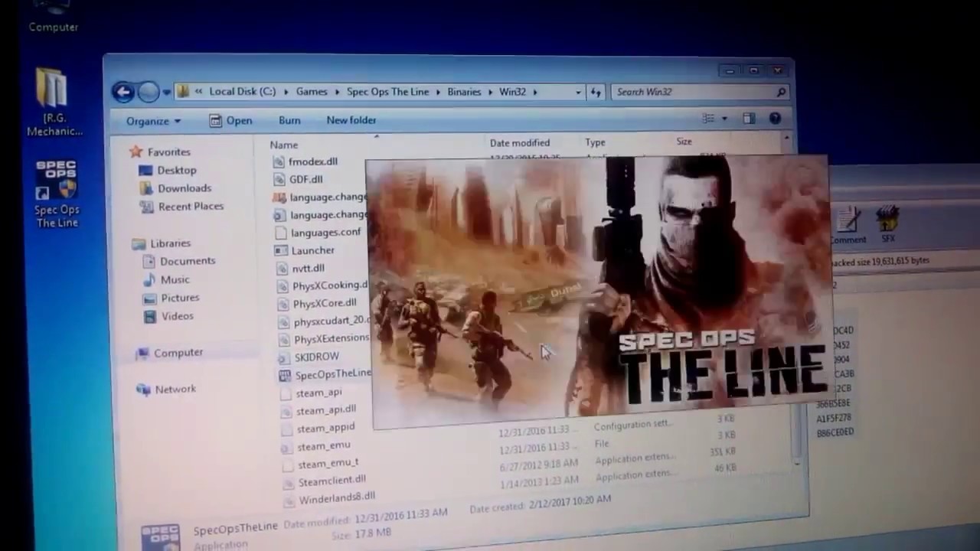Go to the Games breadcrumb folder
Image resolution: width=980 pixels, height=551 pixels.
312,92
